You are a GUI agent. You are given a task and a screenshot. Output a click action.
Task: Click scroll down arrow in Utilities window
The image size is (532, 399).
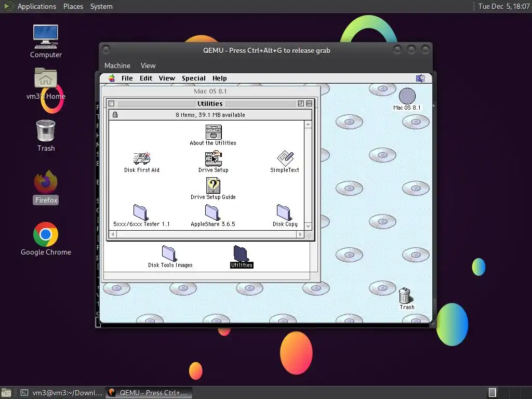(308, 227)
